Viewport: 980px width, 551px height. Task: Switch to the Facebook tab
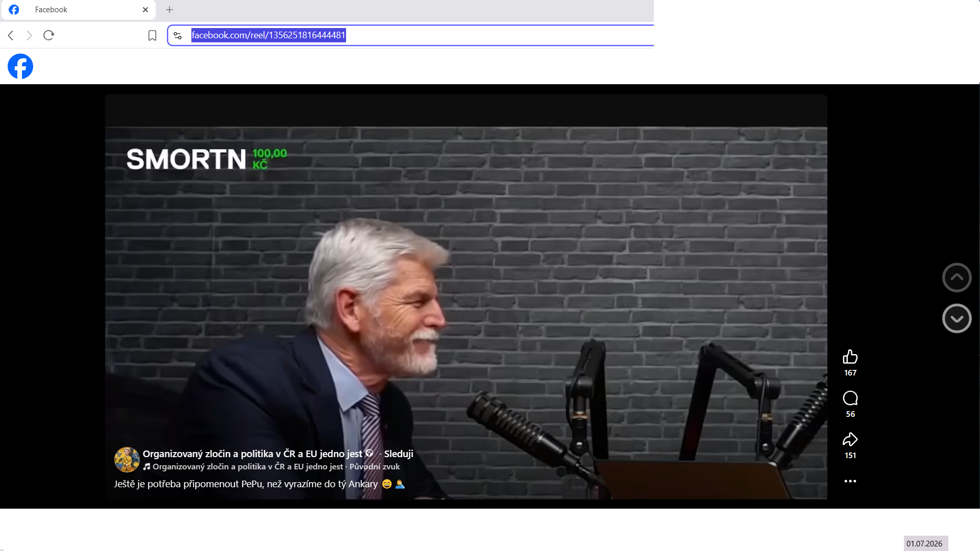click(x=79, y=10)
